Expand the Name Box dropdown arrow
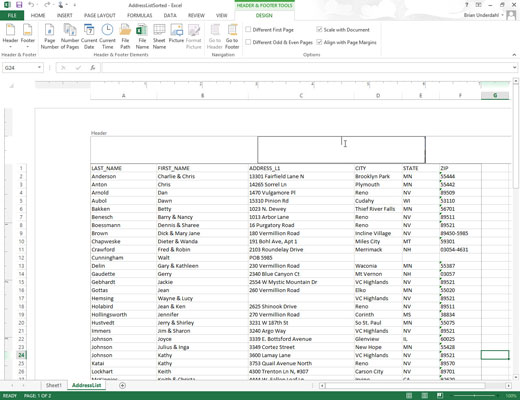The width and height of the screenshot is (520, 400). (39, 68)
